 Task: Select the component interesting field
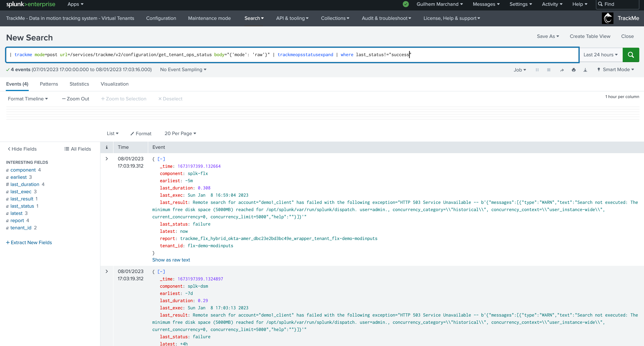pos(23,170)
